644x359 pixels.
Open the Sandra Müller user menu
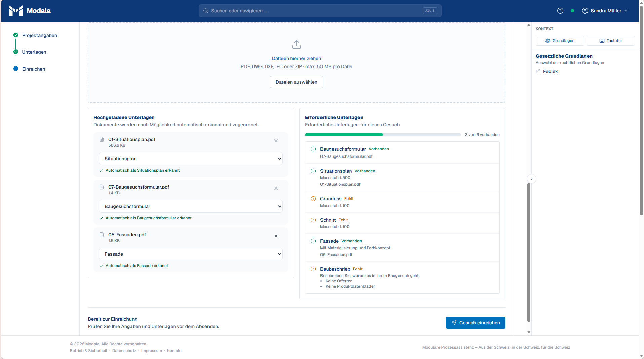[x=605, y=11]
